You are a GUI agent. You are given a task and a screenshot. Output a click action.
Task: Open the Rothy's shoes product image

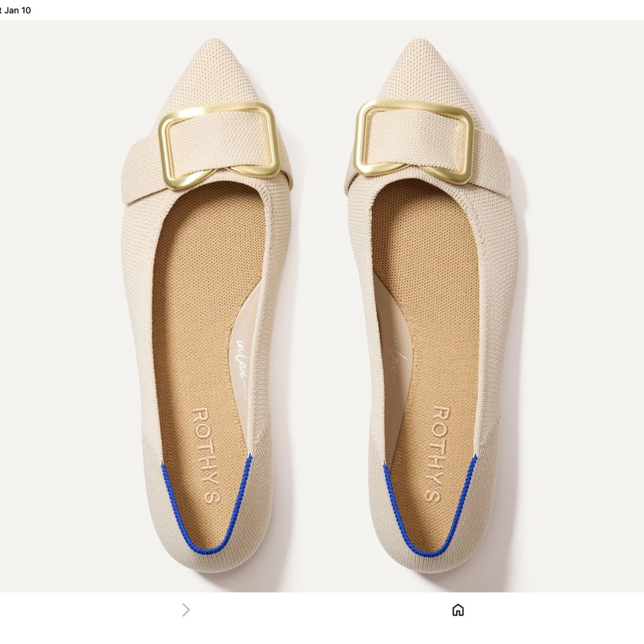322,306
